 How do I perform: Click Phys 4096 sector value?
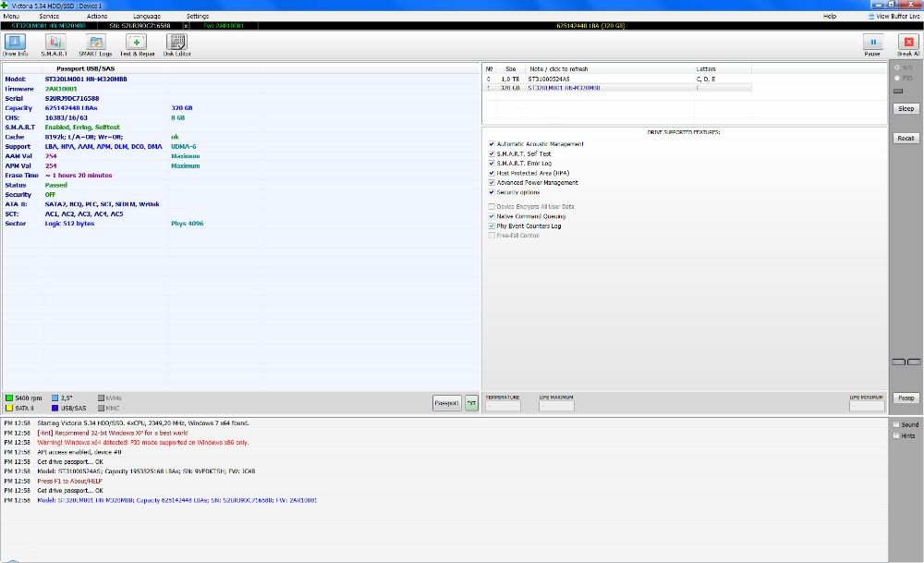(x=188, y=224)
